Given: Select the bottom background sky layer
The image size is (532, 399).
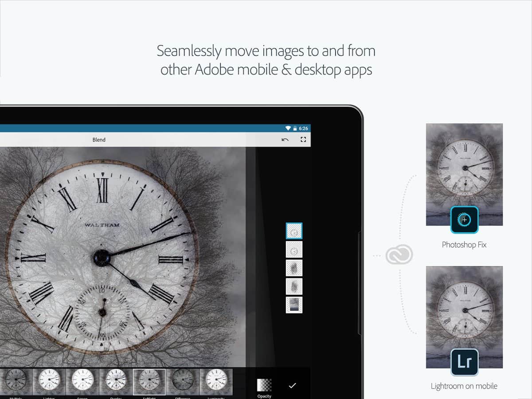Looking at the screenshot, I should (294, 305).
